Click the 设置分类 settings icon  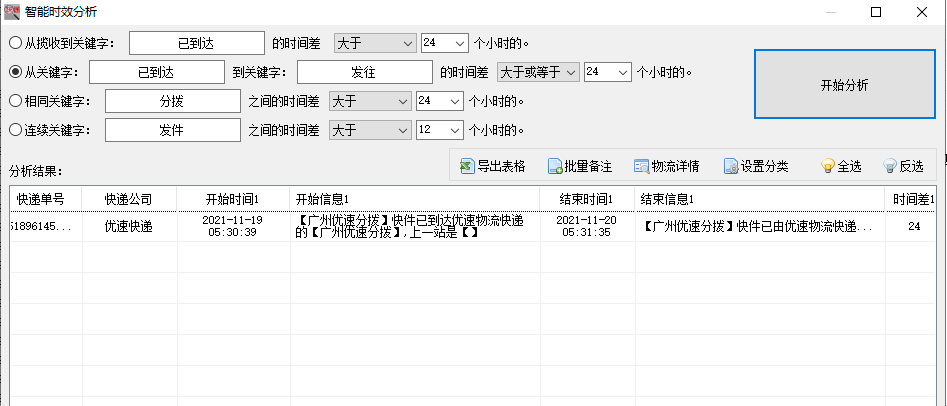(731, 166)
